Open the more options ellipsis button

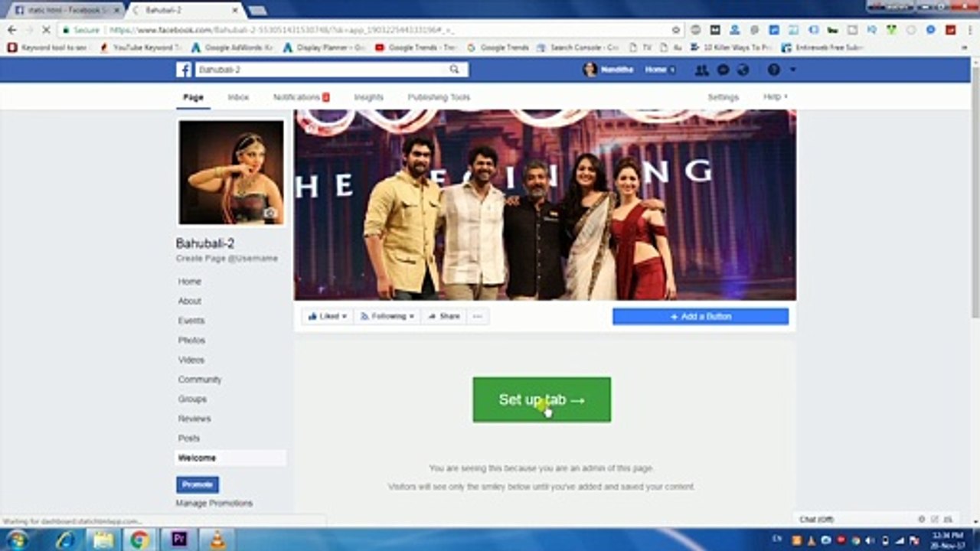478,316
